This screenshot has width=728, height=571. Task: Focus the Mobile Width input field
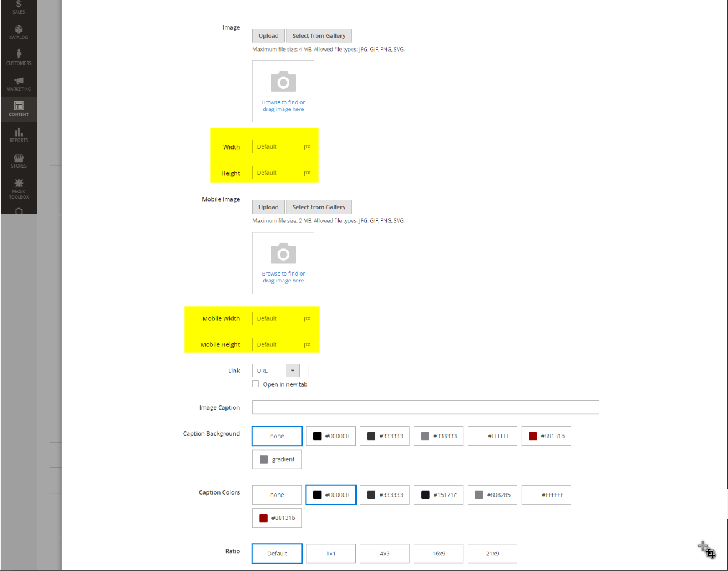[283, 318]
